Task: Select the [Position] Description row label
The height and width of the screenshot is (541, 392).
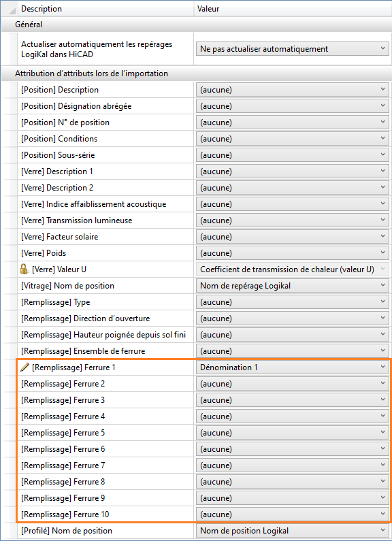Action: click(60, 90)
